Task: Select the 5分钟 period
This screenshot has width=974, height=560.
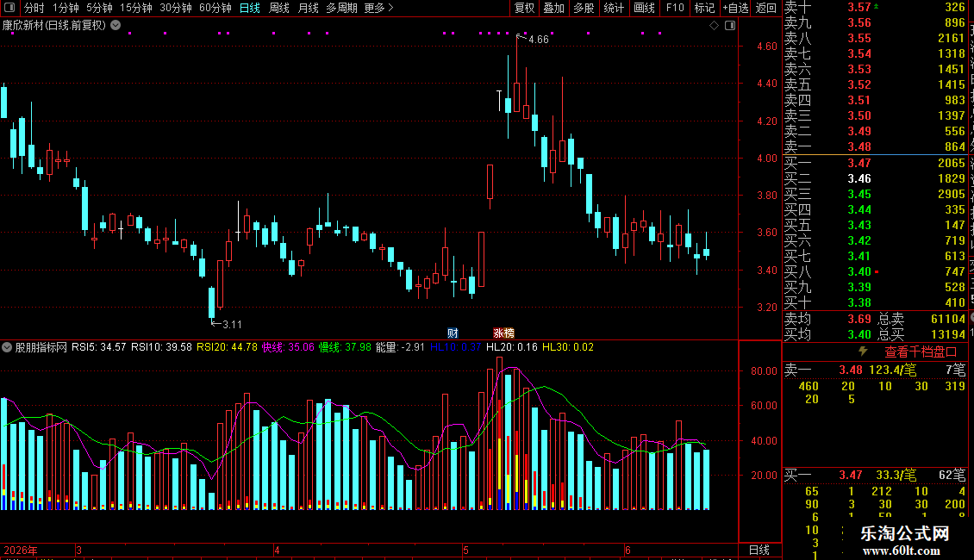Action: coord(99,8)
